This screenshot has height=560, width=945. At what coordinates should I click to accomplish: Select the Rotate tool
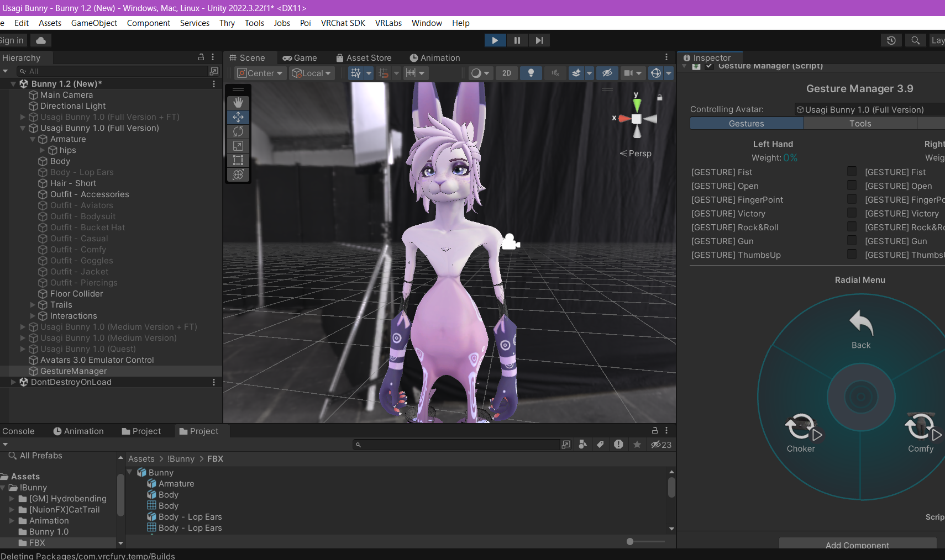point(238,131)
